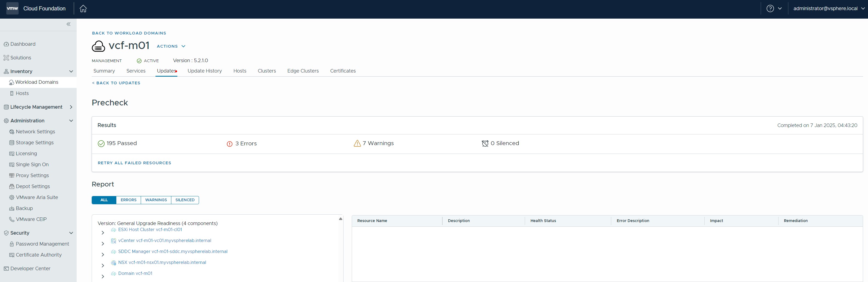Open Solutions from the sidebar icon
This screenshot has height=282, width=868.
(x=6, y=58)
